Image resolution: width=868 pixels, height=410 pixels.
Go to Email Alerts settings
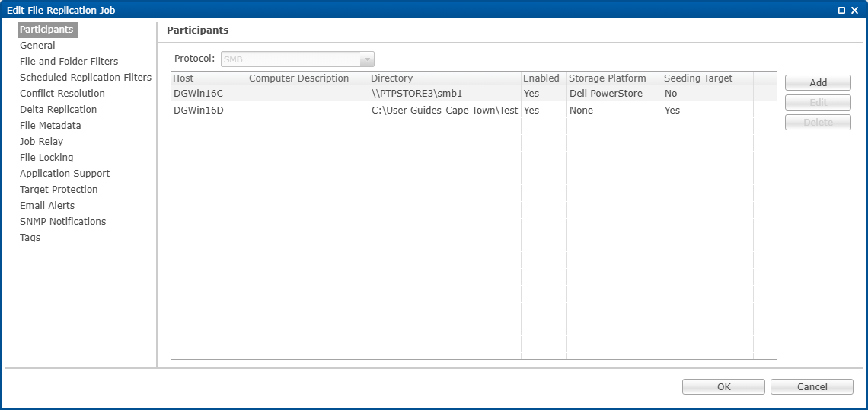[x=47, y=206]
